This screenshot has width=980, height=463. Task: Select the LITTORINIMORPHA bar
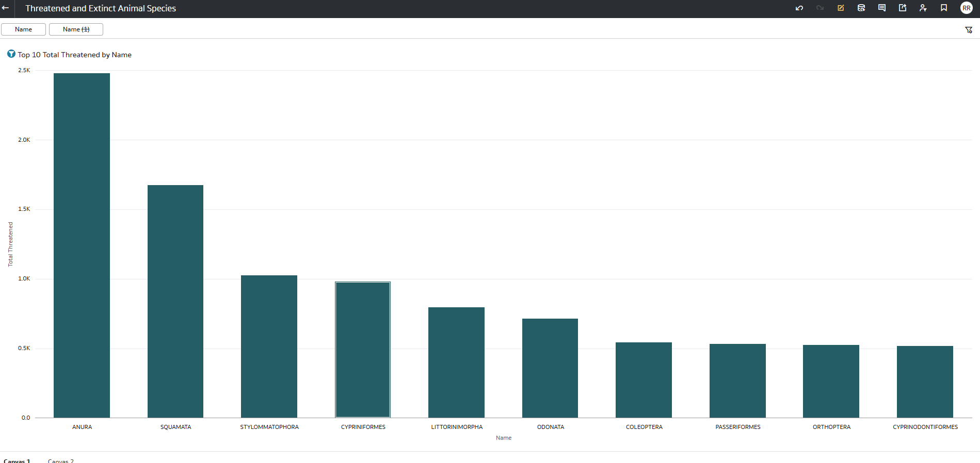[x=456, y=362]
